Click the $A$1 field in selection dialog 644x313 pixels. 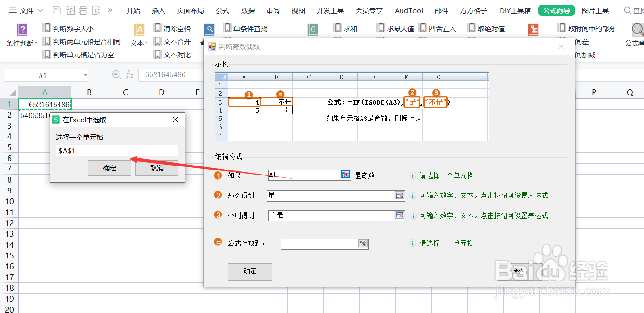(x=117, y=151)
